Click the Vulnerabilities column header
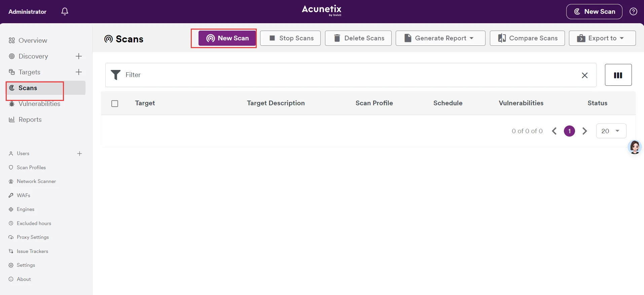 pyautogui.click(x=521, y=103)
